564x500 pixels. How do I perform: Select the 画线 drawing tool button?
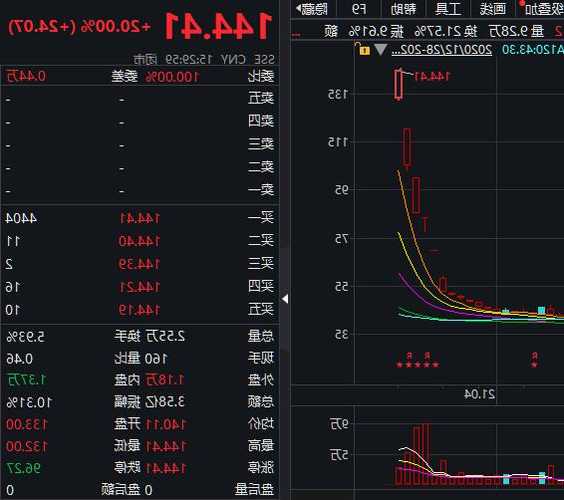pyautogui.click(x=493, y=9)
